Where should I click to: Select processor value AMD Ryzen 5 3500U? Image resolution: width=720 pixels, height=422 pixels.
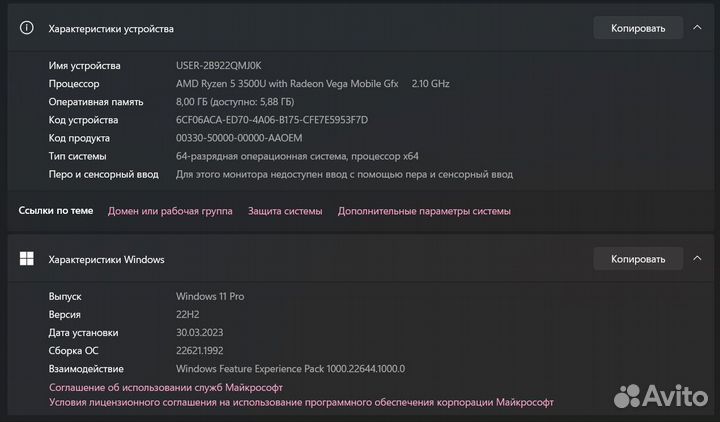(x=287, y=84)
